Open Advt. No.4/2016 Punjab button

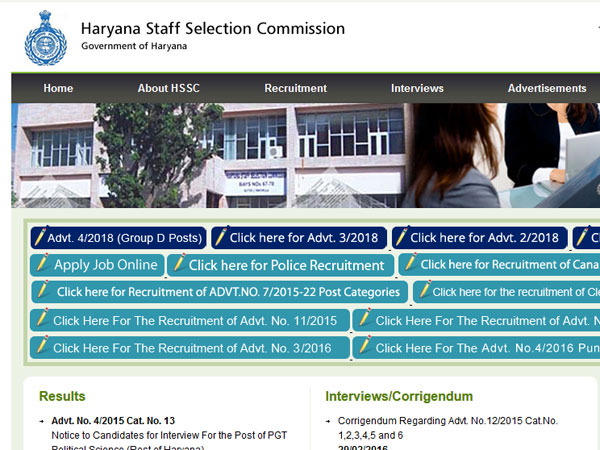pos(476,348)
